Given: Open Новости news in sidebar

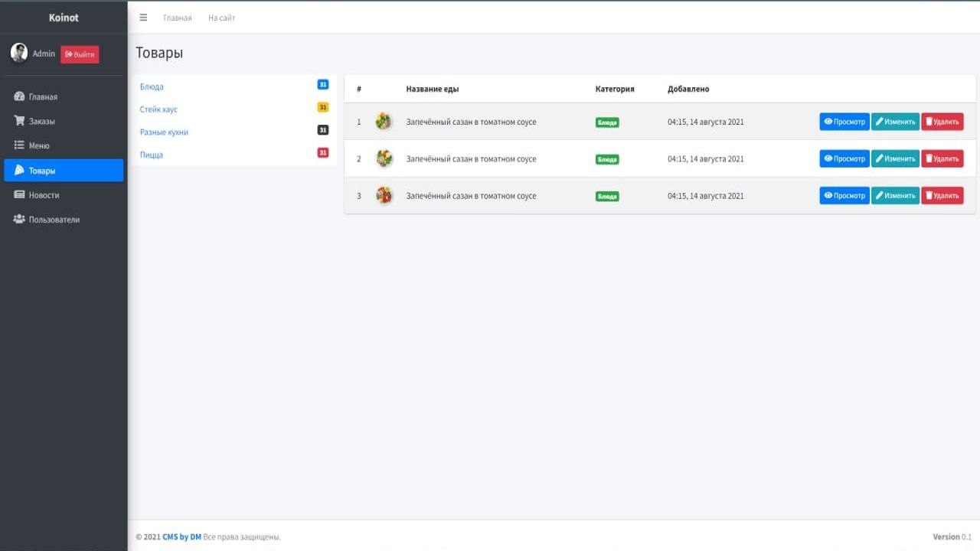Looking at the screenshot, I should (x=44, y=195).
